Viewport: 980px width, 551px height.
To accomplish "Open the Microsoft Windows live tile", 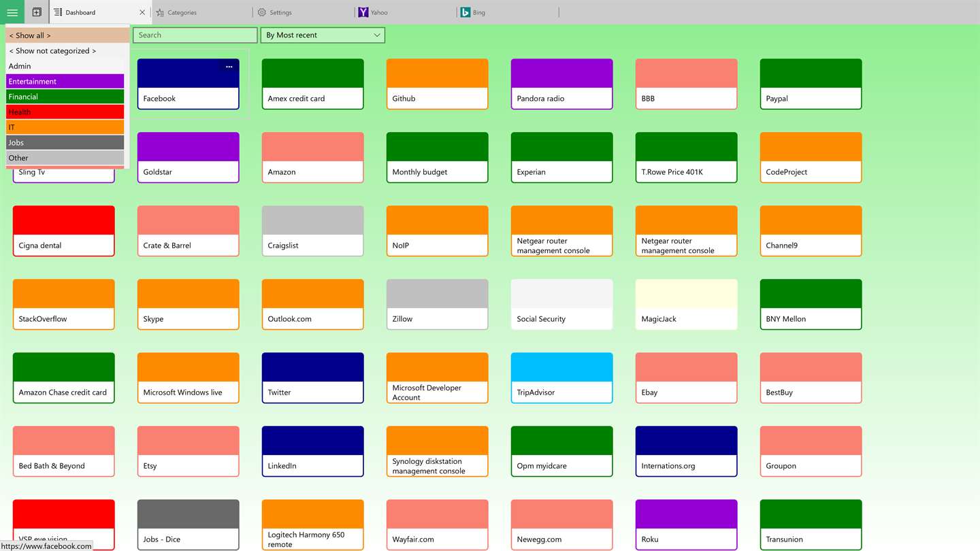I will click(188, 378).
